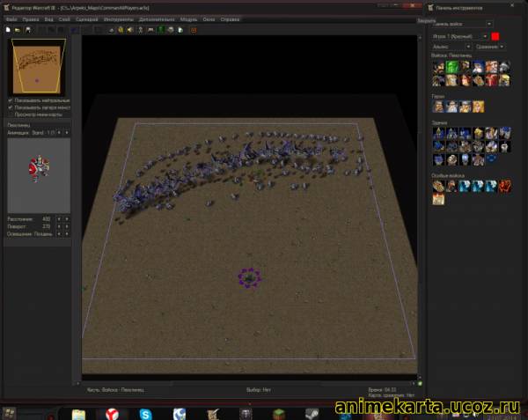528x420 pixels.
Task: Open the Terrain Editor toolbar icon
Action: pyautogui.click(x=112, y=30)
